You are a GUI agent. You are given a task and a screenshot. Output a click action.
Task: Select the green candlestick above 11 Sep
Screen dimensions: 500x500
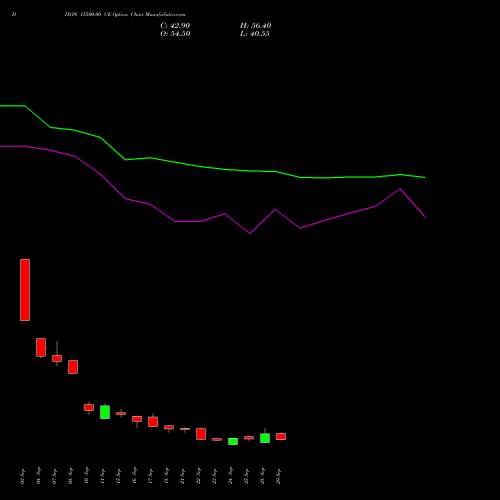pyautogui.click(x=105, y=412)
